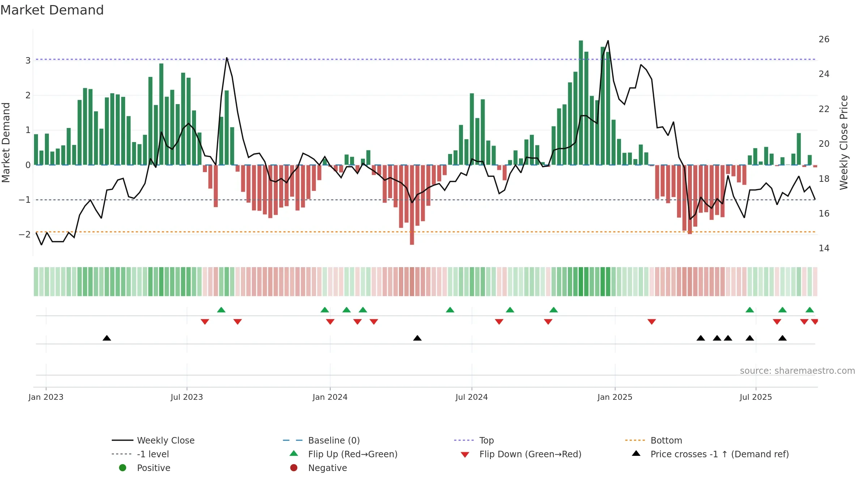This screenshot has height=488, width=868.
Task: Select the Baseline (0) legend label
Action: click(334, 441)
